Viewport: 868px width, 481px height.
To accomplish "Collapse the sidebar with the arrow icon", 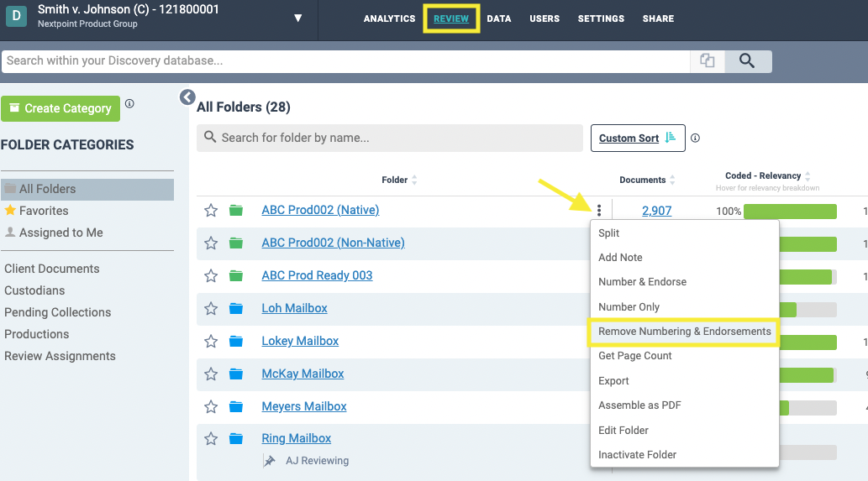I will (x=187, y=97).
